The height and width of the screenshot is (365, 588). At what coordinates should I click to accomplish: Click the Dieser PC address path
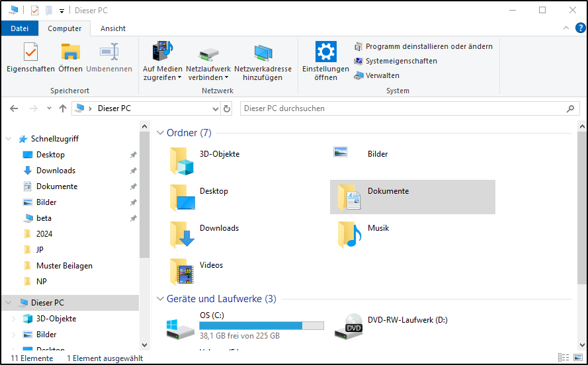114,108
